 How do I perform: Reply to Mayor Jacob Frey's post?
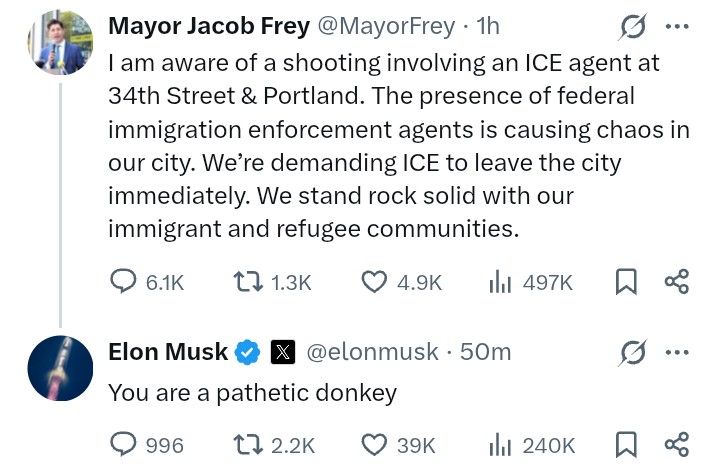124,282
